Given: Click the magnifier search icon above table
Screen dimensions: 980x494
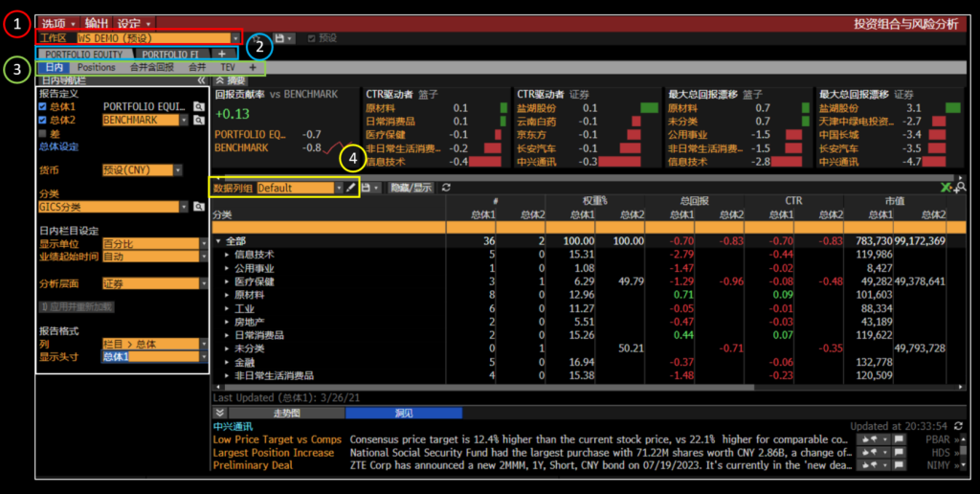Looking at the screenshot, I should [x=960, y=187].
